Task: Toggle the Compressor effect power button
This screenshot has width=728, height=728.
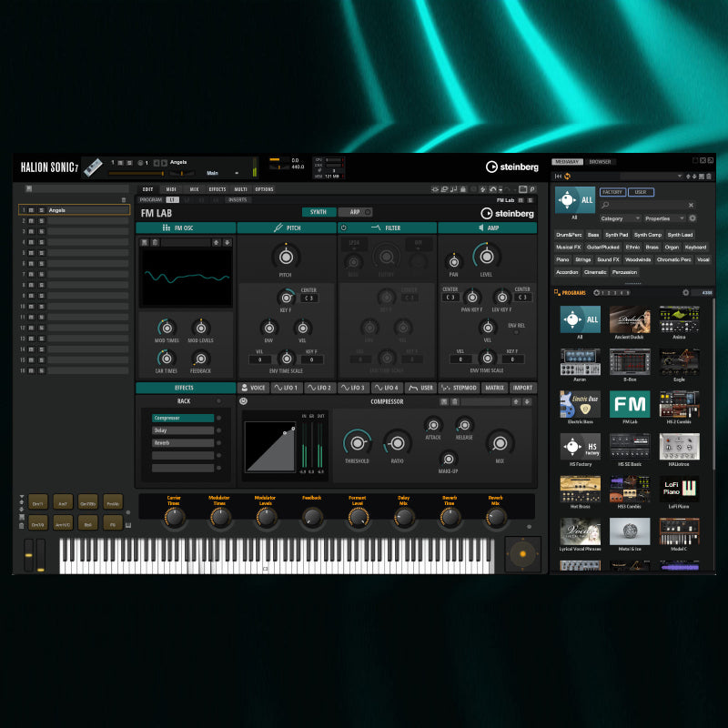Action: pos(243,401)
